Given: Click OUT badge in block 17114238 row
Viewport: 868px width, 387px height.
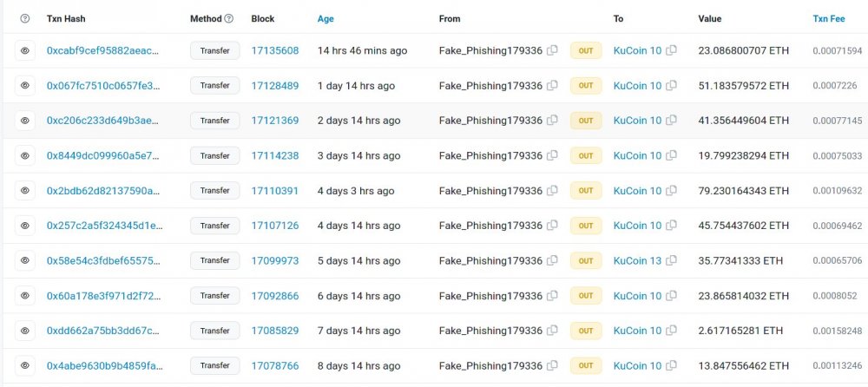Looking at the screenshot, I should 586,155.
